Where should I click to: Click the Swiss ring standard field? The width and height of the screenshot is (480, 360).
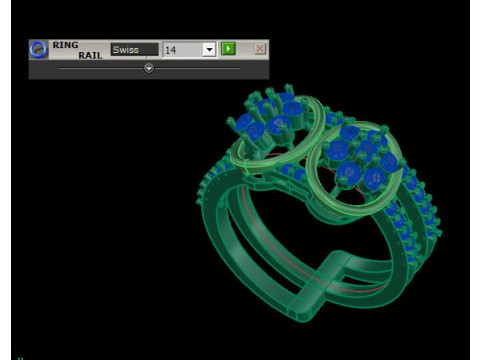(135, 49)
